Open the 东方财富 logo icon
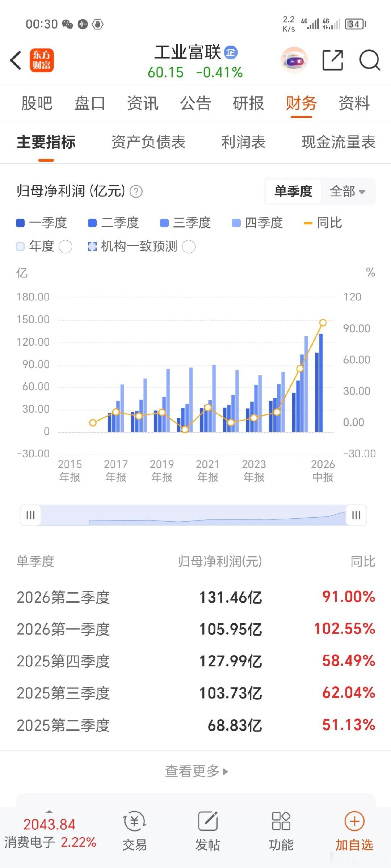Screen dimensions: 391x868 pos(42,60)
